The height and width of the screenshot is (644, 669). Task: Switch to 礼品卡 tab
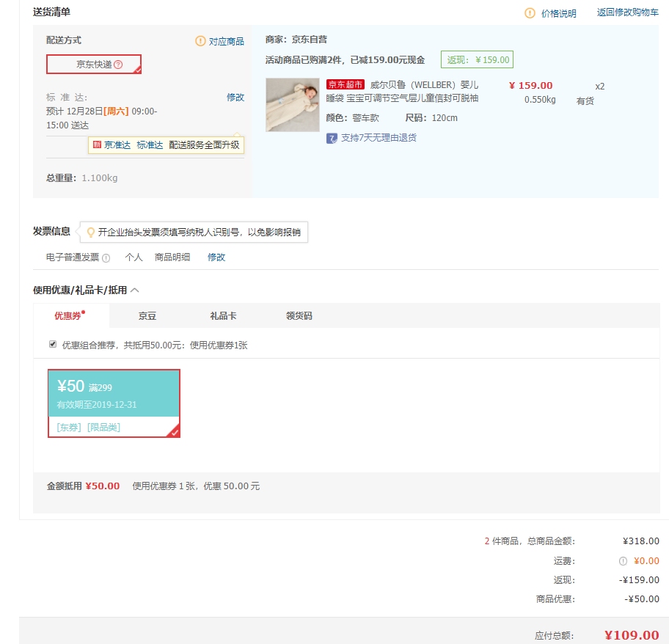pyautogui.click(x=223, y=315)
